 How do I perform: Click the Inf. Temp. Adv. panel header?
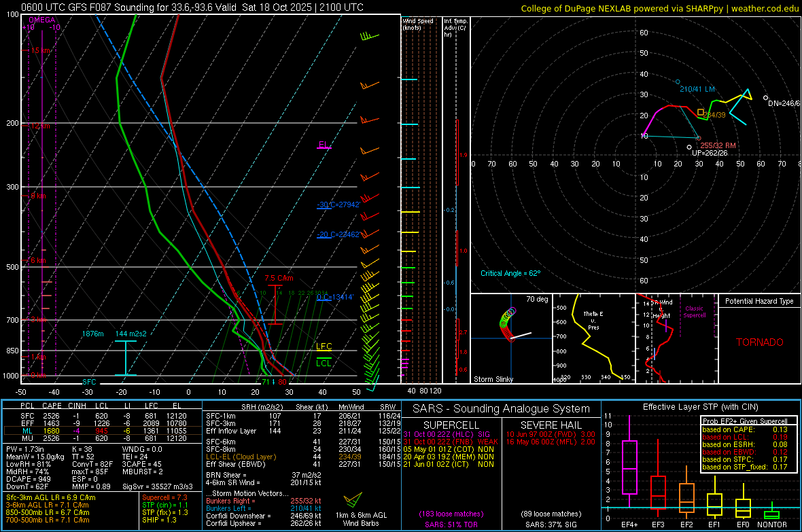tap(455, 28)
